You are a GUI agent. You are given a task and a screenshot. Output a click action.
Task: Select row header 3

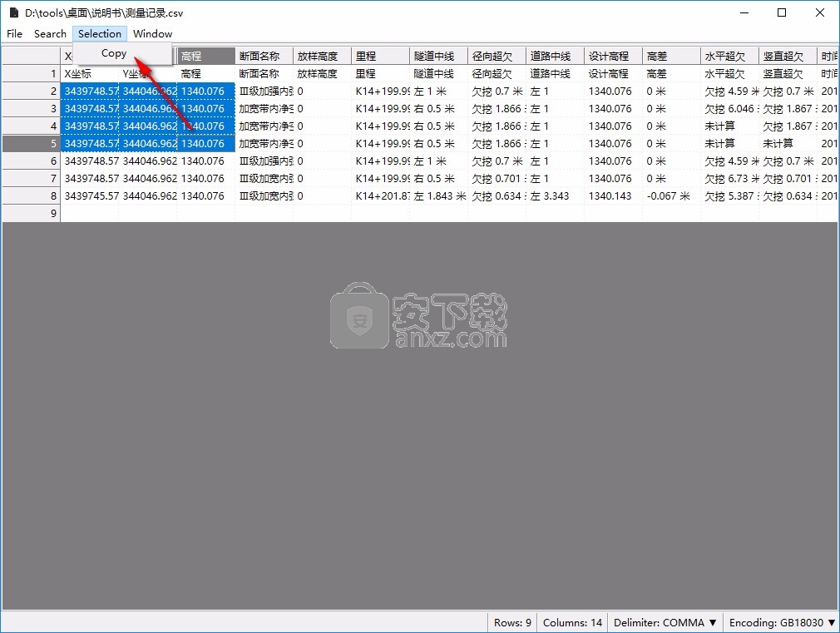pyautogui.click(x=31, y=109)
